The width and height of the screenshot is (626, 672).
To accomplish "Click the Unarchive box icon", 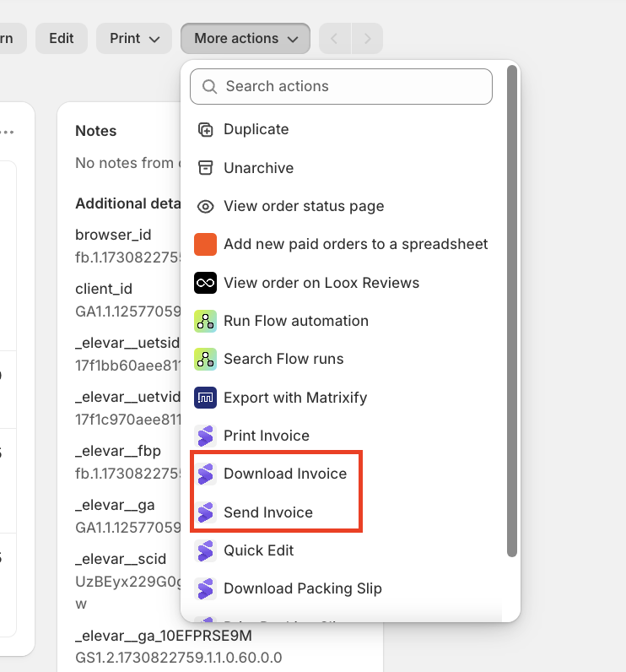I will click(x=205, y=168).
